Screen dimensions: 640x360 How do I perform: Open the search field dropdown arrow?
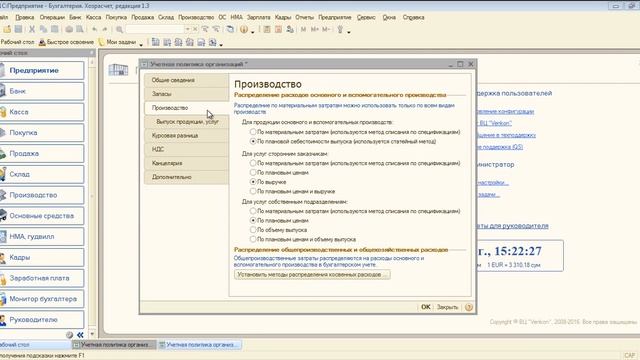187,29
